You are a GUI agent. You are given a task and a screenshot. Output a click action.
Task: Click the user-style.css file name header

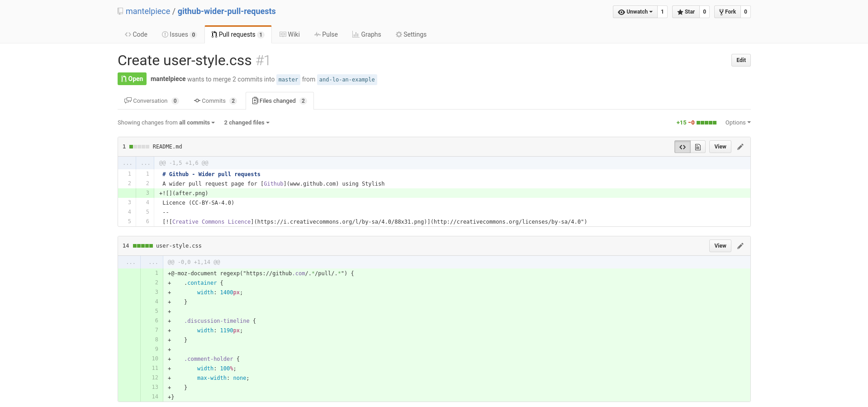(179, 246)
